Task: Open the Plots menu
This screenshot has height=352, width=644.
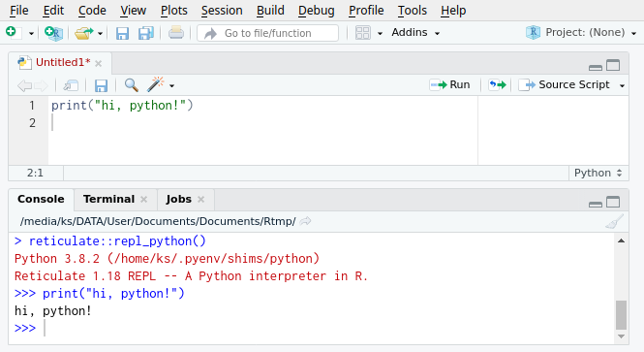Action: click(173, 11)
